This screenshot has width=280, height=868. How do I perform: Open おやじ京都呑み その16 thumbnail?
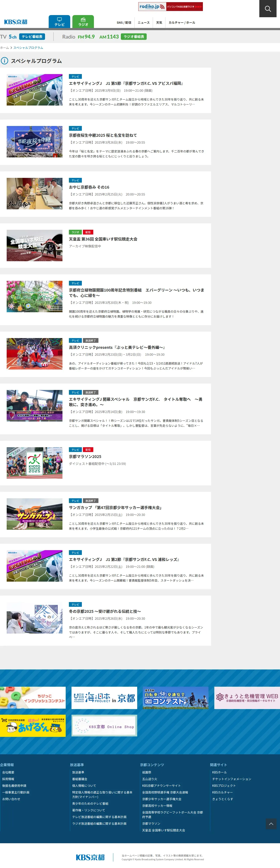click(34, 194)
